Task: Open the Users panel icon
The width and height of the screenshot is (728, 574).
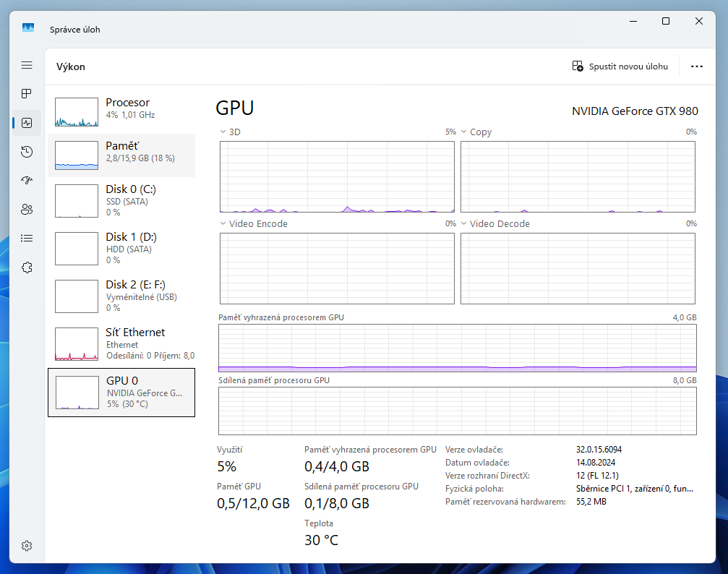Action: 26,210
